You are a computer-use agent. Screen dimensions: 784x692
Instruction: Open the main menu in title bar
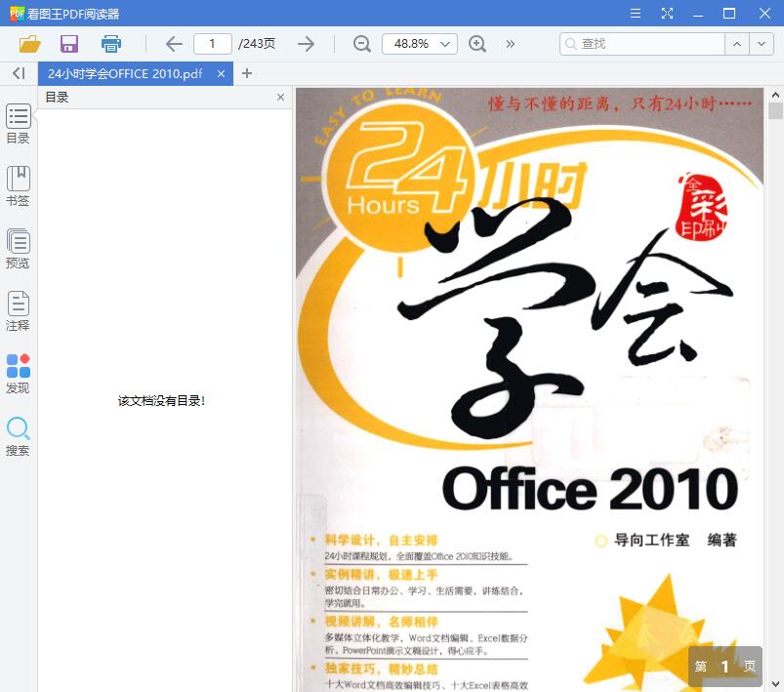(636, 14)
